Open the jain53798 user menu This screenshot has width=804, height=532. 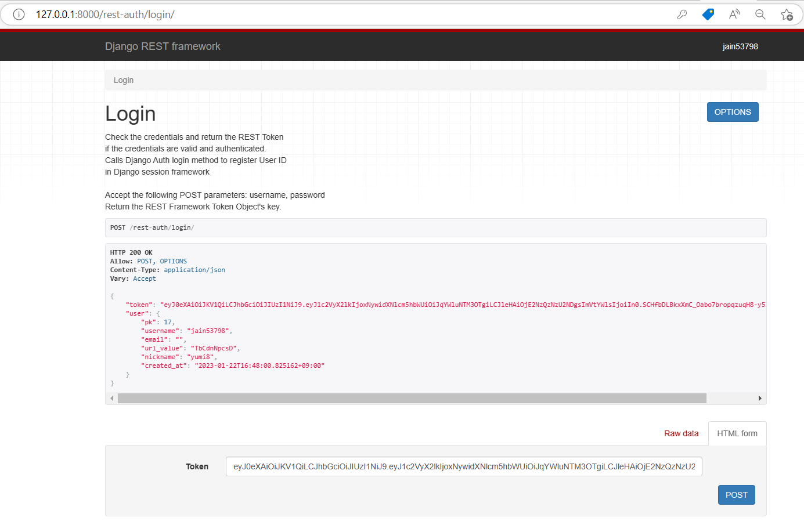point(740,46)
